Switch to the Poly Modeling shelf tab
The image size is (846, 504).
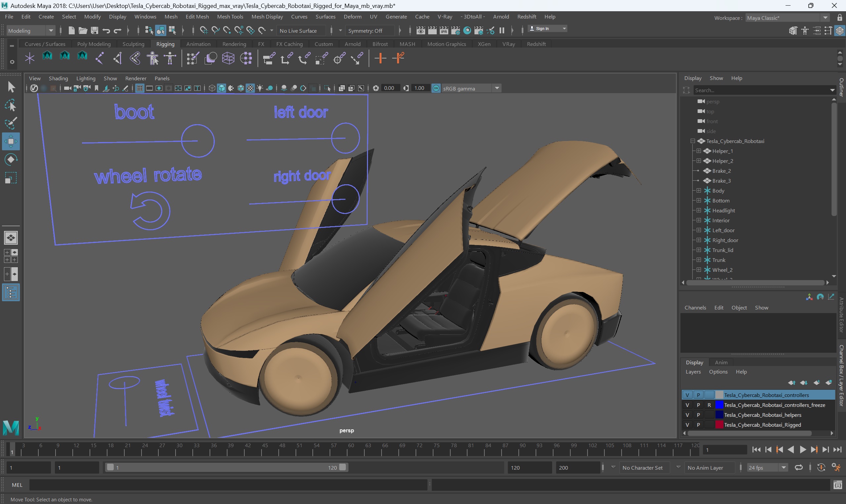[94, 44]
